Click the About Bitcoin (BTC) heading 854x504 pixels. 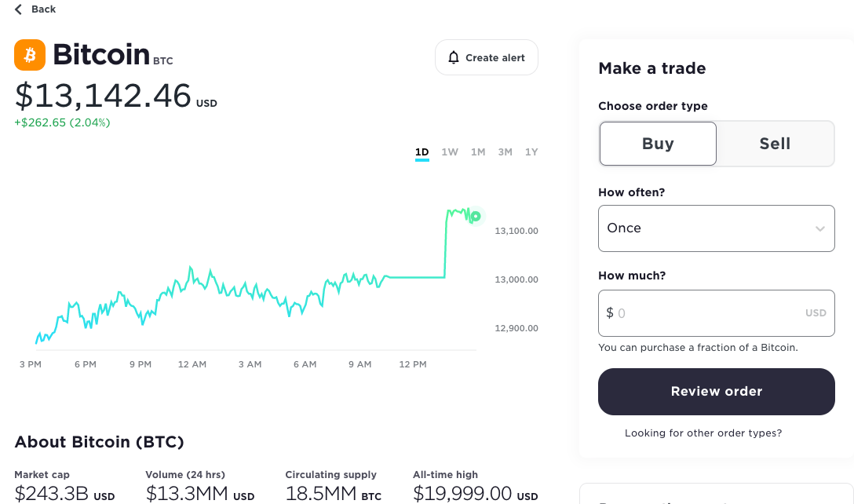(99, 442)
